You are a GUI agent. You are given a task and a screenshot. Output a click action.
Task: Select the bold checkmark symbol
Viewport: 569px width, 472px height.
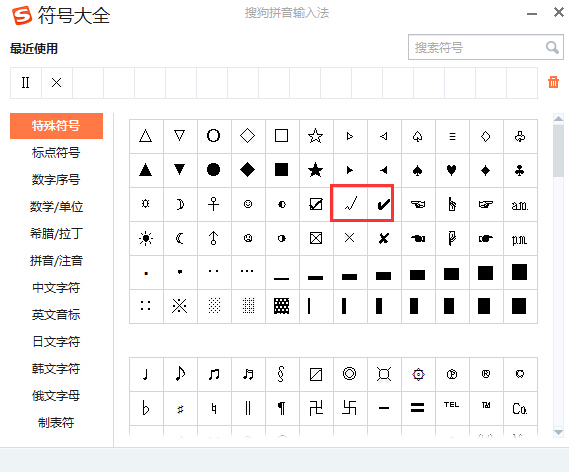[x=384, y=204]
